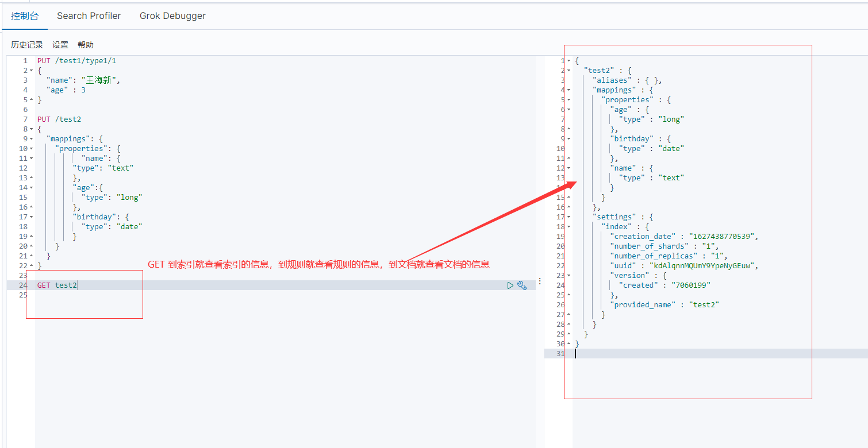Click the "provided_name" : "test2" line

coord(665,305)
